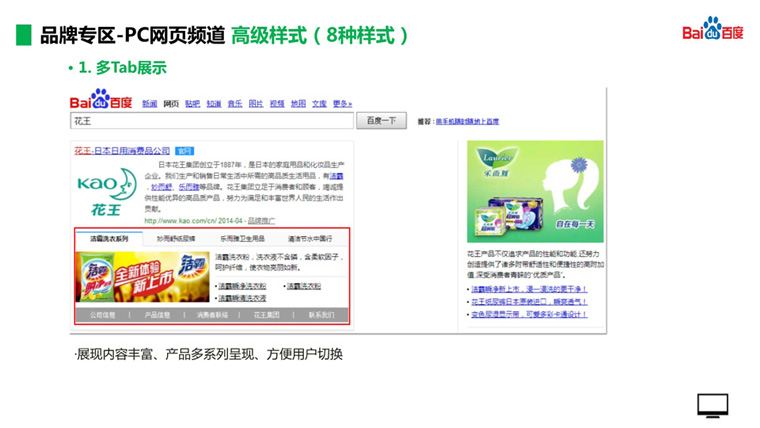Click the search box containing 花王
Image resolution: width=760 pixels, height=428 pixels.
212,121
